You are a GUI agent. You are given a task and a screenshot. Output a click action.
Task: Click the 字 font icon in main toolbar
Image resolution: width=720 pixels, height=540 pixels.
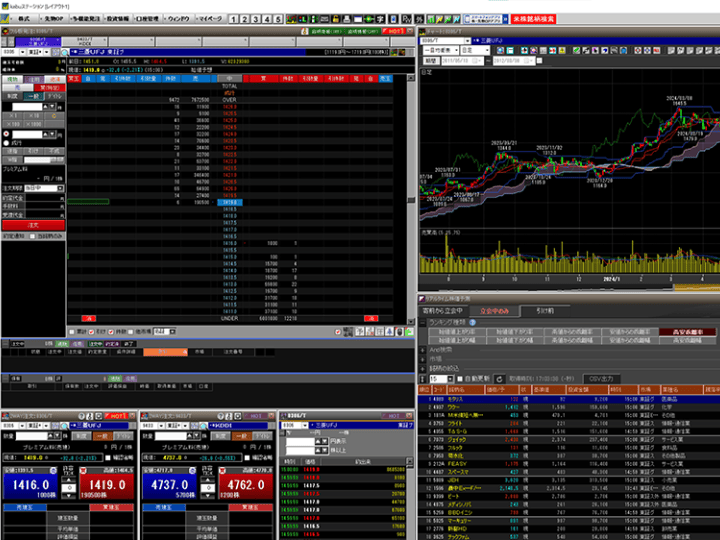click(380, 19)
